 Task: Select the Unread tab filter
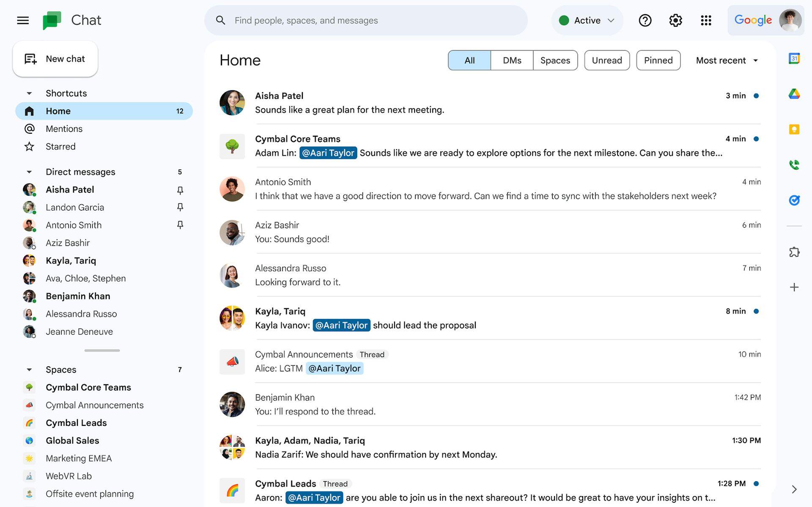[x=607, y=60]
